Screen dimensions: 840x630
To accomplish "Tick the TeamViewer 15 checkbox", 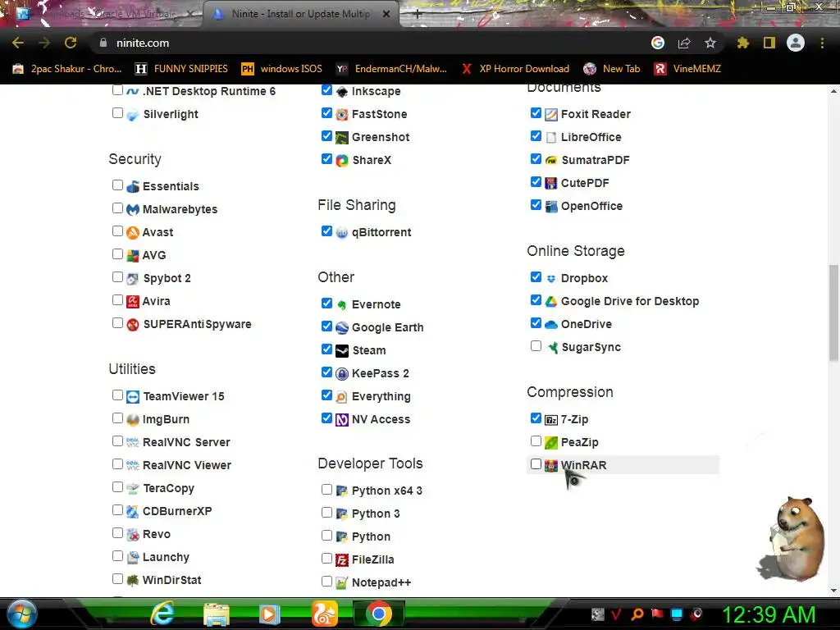I will point(117,395).
